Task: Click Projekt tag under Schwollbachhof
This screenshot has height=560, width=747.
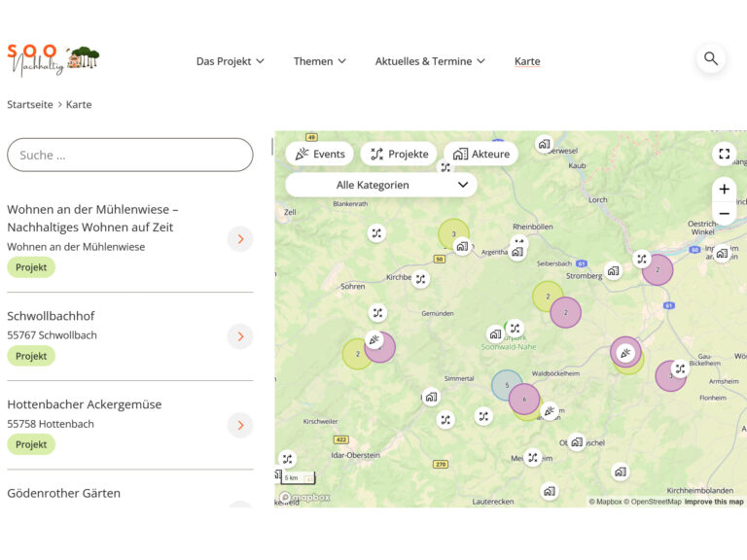Action: 31,356
